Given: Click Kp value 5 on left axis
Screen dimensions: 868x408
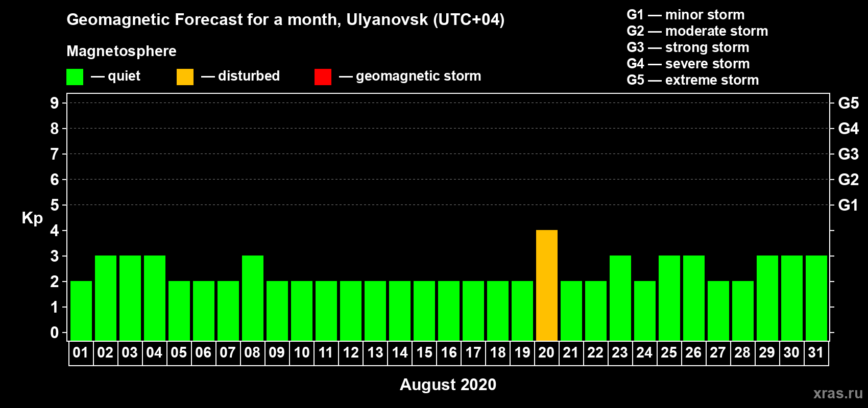Looking at the screenshot, I should pos(55,205).
